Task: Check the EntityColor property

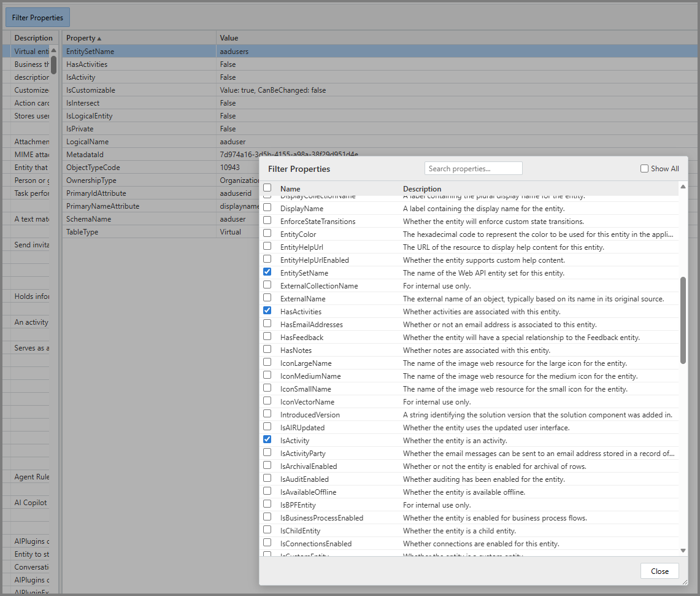Action: coord(267,233)
